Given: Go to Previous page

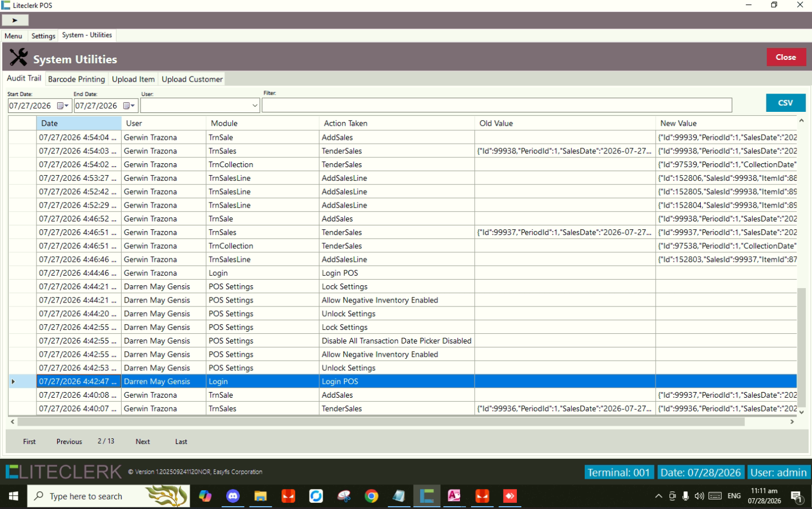Looking at the screenshot, I should [x=69, y=442].
